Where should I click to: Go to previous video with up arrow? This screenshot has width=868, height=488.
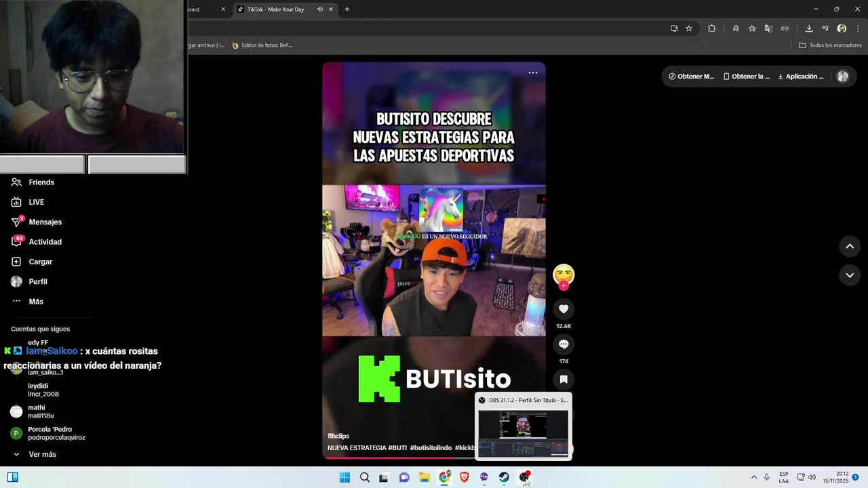pos(850,246)
